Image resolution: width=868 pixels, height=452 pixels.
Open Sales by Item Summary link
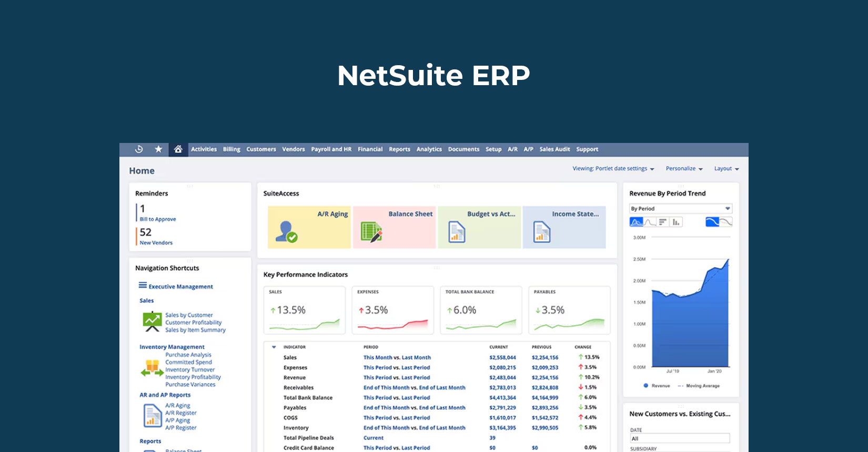click(x=195, y=330)
